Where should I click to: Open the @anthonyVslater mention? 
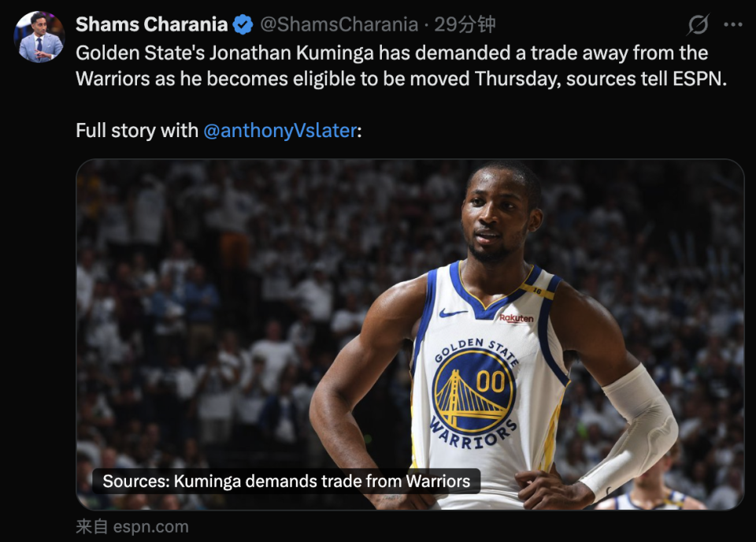tap(280, 131)
